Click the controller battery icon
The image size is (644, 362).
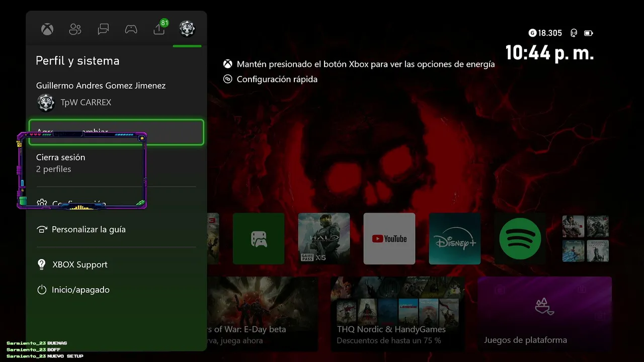click(589, 33)
